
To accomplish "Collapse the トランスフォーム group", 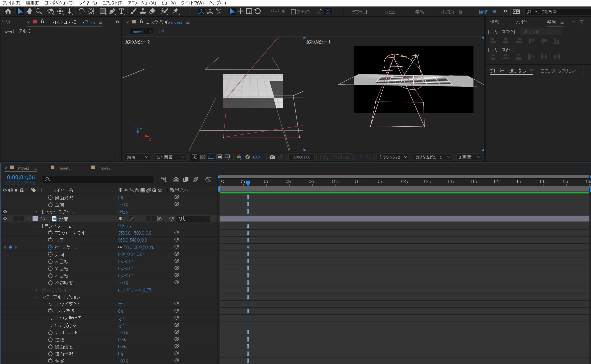I will pyautogui.click(x=37, y=226).
